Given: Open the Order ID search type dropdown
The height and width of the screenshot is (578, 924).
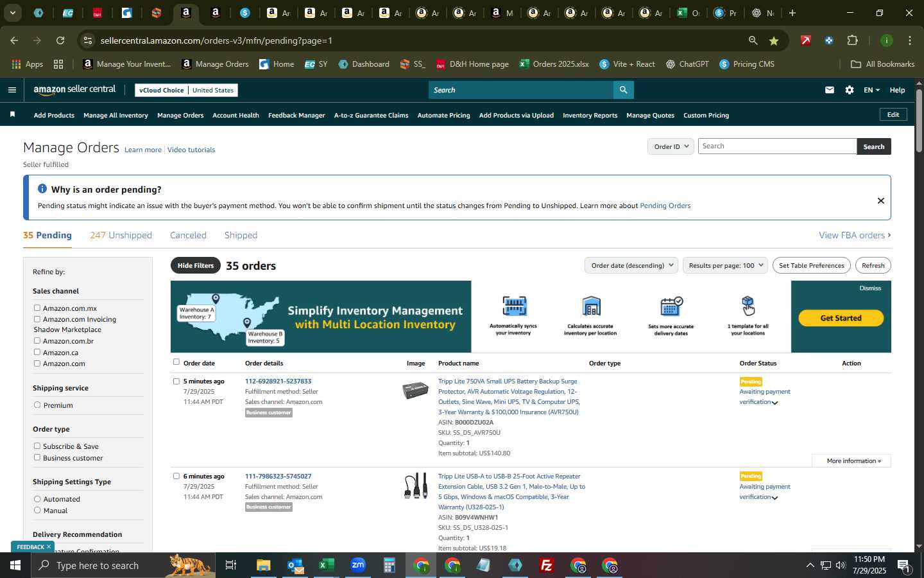Looking at the screenshot, I should tap(671, 146).
